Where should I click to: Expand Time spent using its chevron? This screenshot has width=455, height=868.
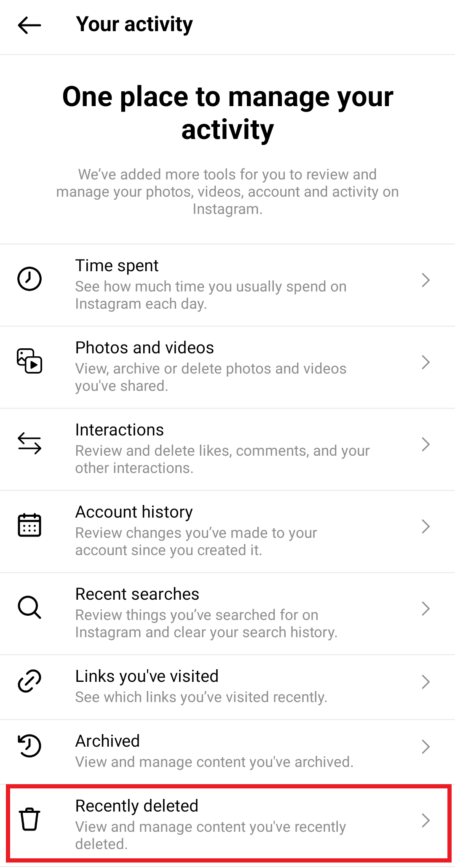tap(426, 280)
